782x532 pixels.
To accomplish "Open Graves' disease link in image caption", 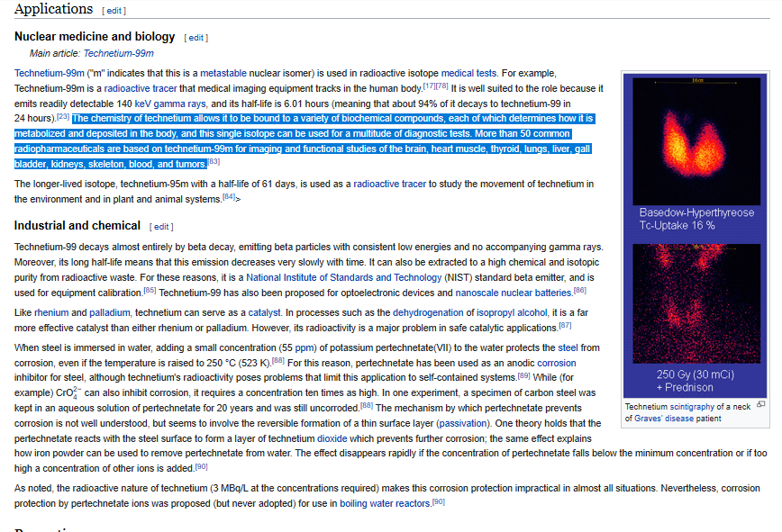I will tap(664, 419).
